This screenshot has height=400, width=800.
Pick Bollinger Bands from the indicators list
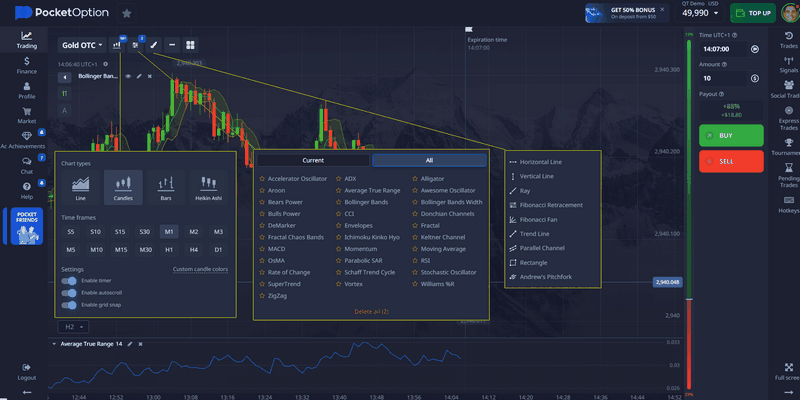tap(365, 202)
